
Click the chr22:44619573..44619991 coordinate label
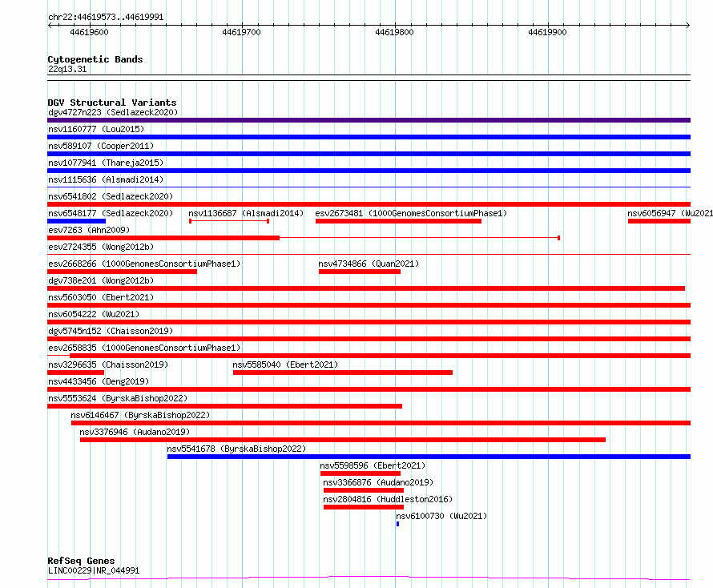click(106, 18)
